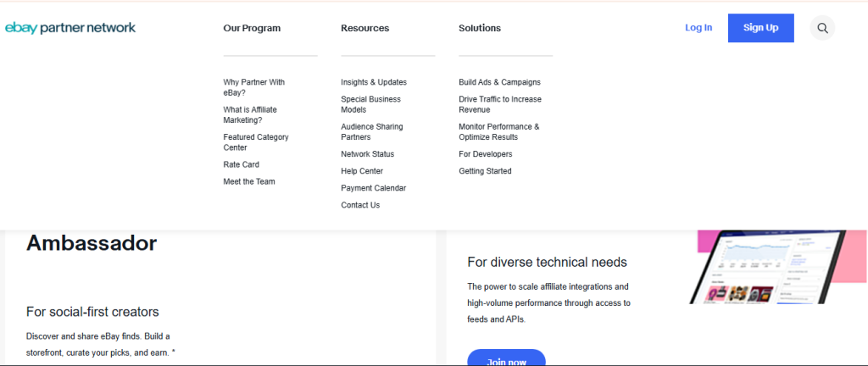Screen dimensions: 868x366
Task: Open the Solutions menu
Action: coord(480,28)
